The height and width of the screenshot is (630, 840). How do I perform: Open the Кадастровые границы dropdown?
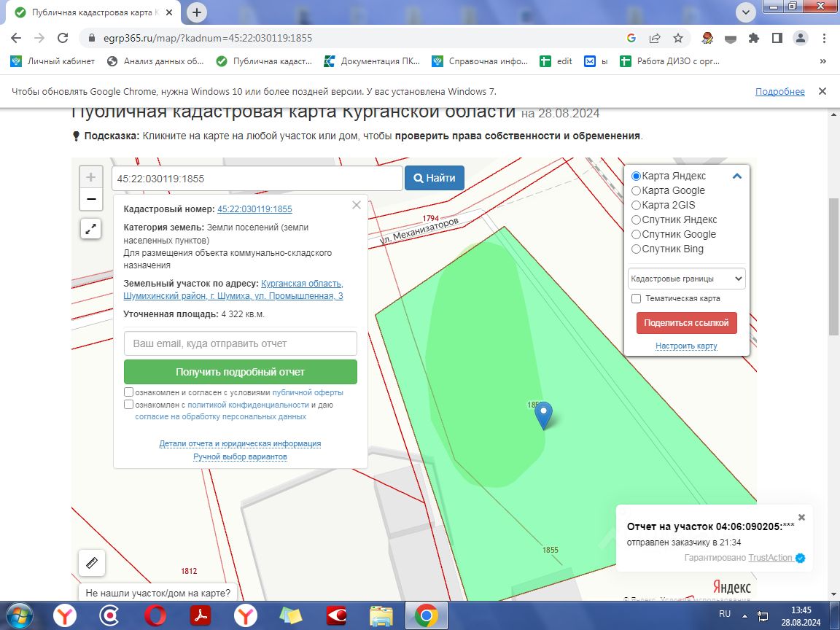[x=686, y=279]
